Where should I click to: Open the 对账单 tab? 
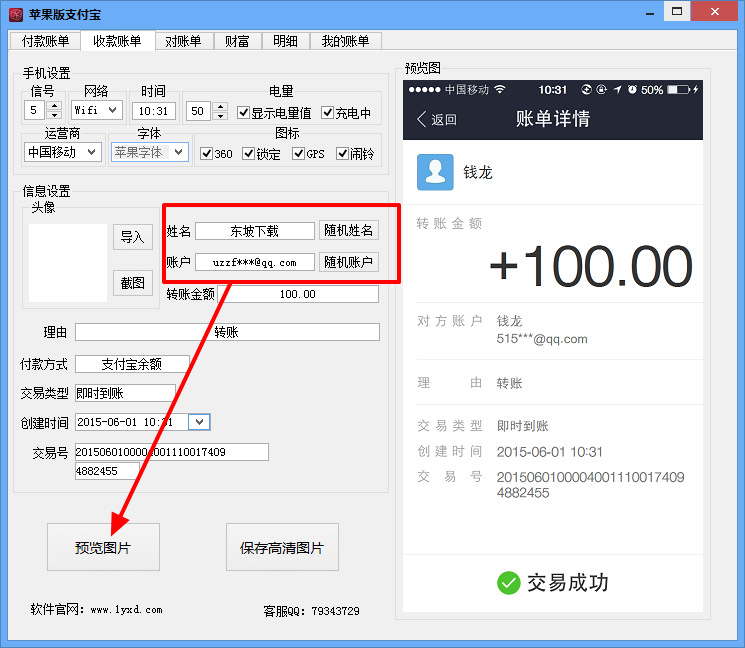pyautogui.click(x=184, y=41)
